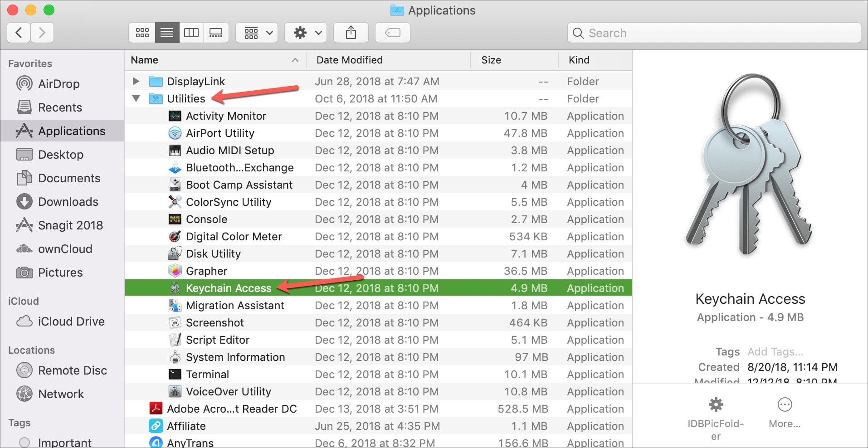Viewport: 868px width, 448px height.
Task: Open Downloads in the sidebar
Action: [68, 202]
